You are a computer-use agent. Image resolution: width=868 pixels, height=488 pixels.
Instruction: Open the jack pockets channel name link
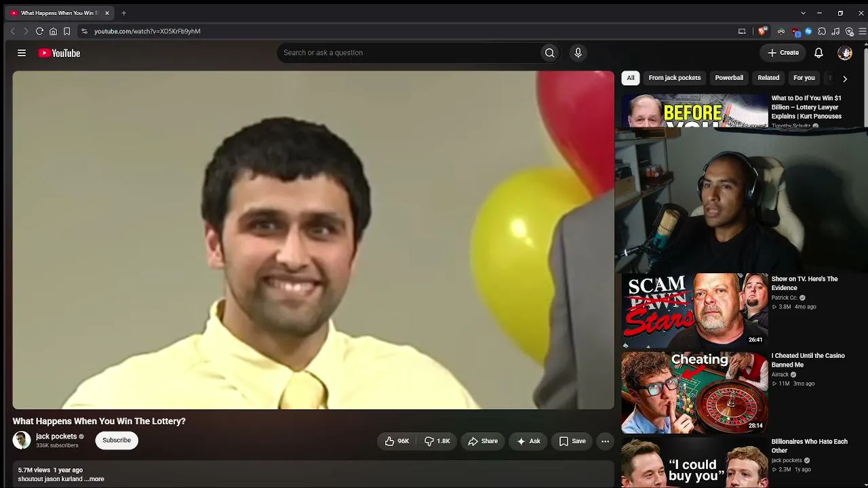pyautogui.click(x=56, y=436)
